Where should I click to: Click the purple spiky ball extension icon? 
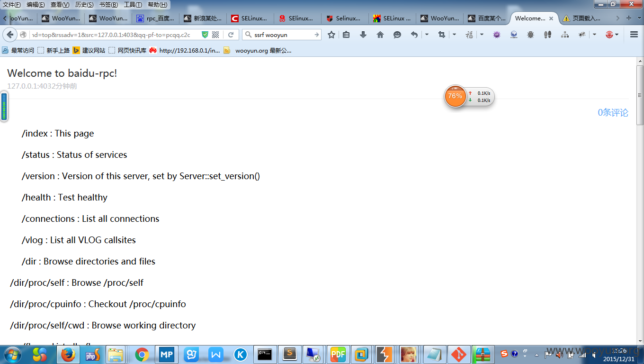(497, 35)
